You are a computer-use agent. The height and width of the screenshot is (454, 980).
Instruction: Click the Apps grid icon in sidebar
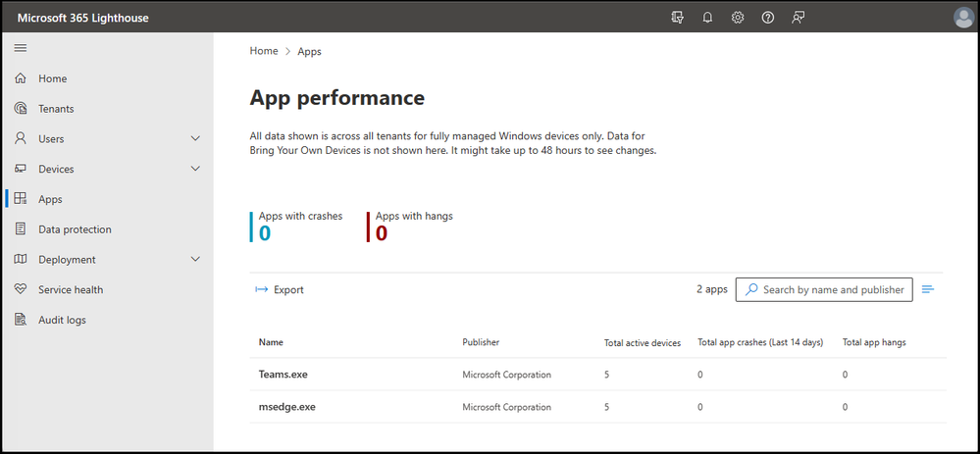(21, 199)
